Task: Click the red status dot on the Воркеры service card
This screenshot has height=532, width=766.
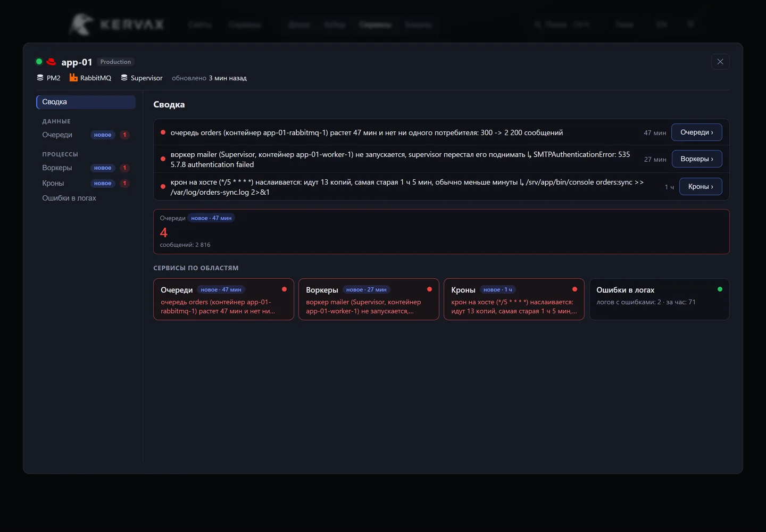Action: point(429,289)
